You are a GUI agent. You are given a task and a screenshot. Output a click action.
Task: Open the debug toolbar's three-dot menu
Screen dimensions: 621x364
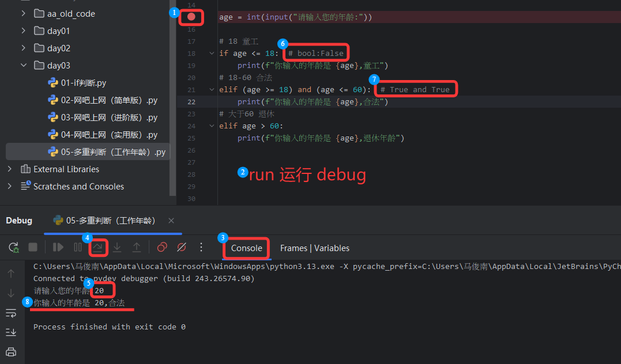(201, 247)
